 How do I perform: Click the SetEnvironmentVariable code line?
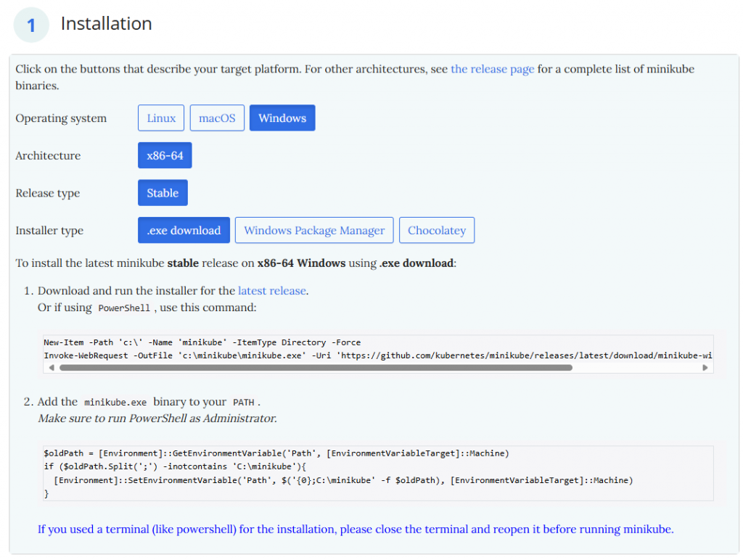pos(343,480)
